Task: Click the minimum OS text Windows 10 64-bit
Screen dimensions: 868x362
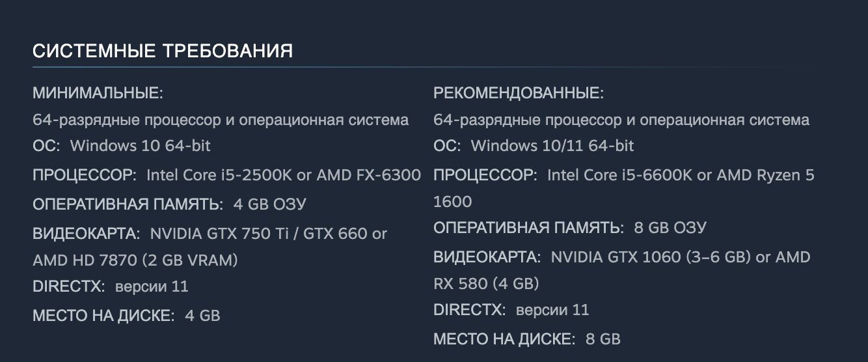Action: click(140, 146)
